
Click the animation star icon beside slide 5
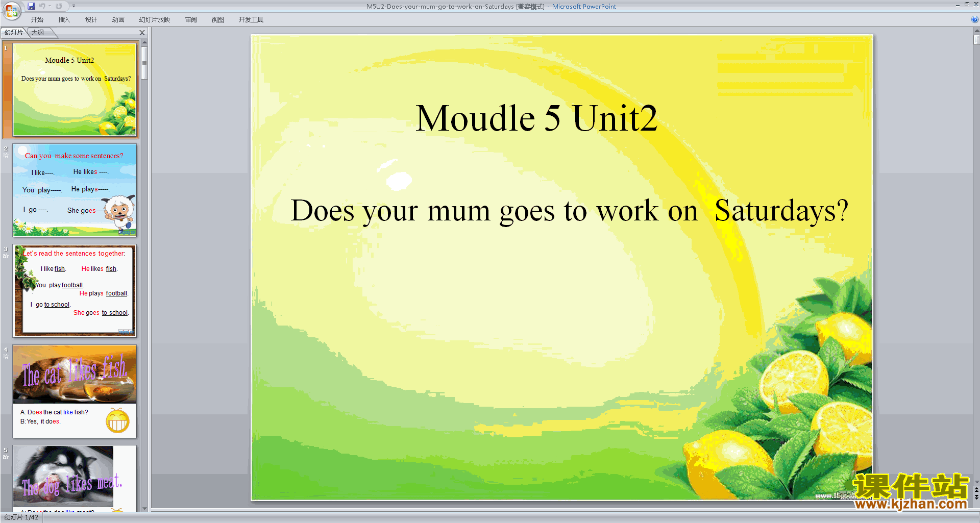[6, 457]
